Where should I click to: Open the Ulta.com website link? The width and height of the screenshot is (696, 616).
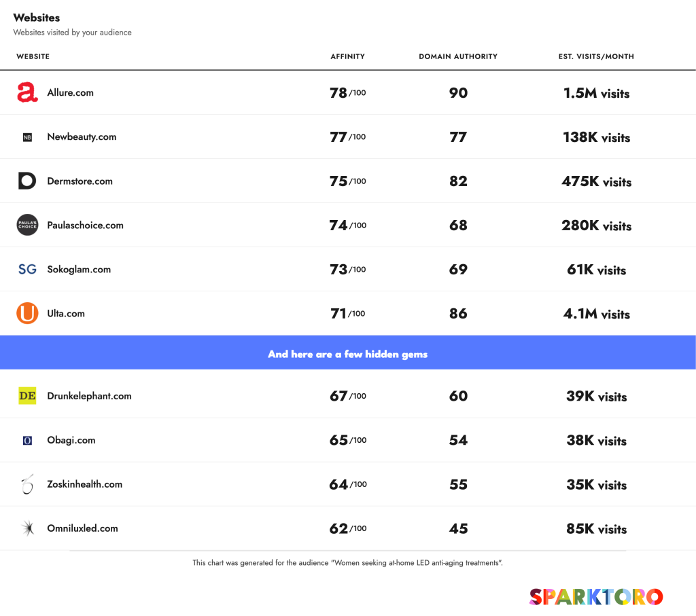pyautogui.click(x=66, y=314)
